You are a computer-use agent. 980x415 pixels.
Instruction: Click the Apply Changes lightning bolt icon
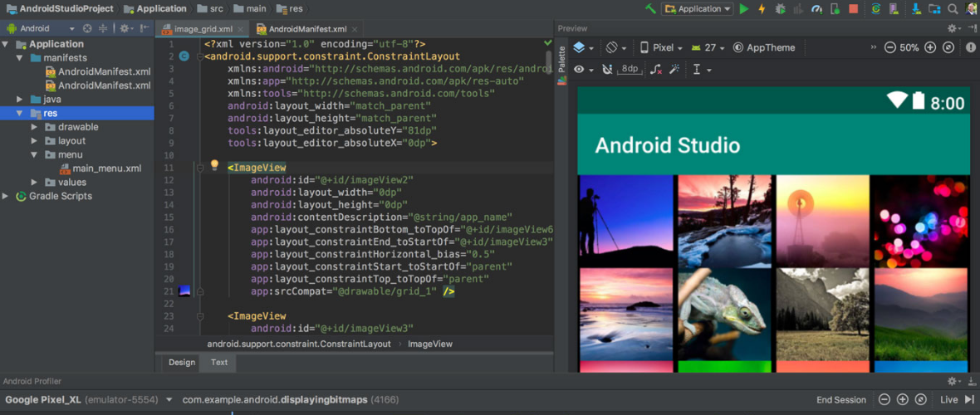pyautogui.click(x=762, y=9)
